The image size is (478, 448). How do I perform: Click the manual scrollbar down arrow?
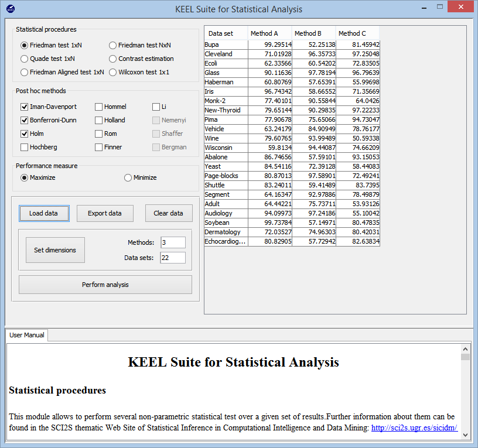point(465,435)
